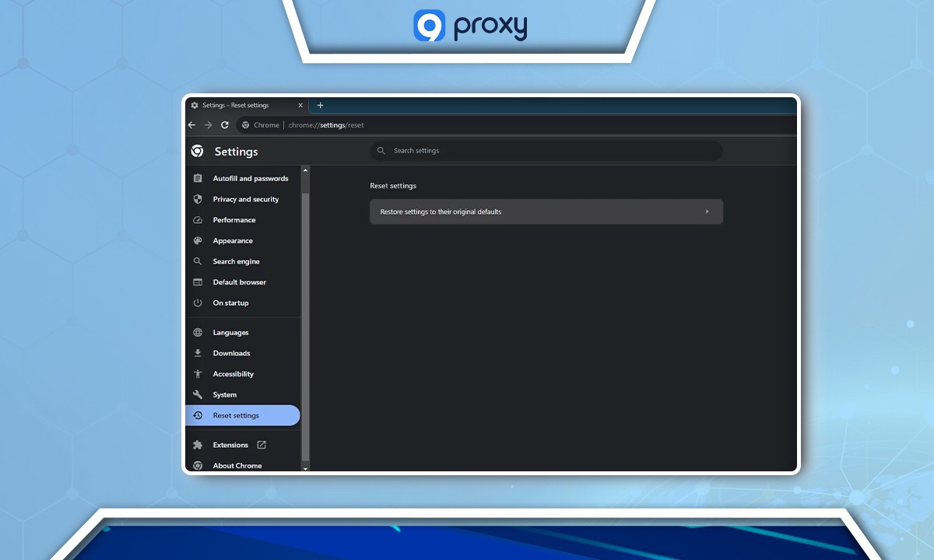This screenshot has width=934, height=560.
Task: Open the About Chrome page
Action: click(x=237, y=465)
